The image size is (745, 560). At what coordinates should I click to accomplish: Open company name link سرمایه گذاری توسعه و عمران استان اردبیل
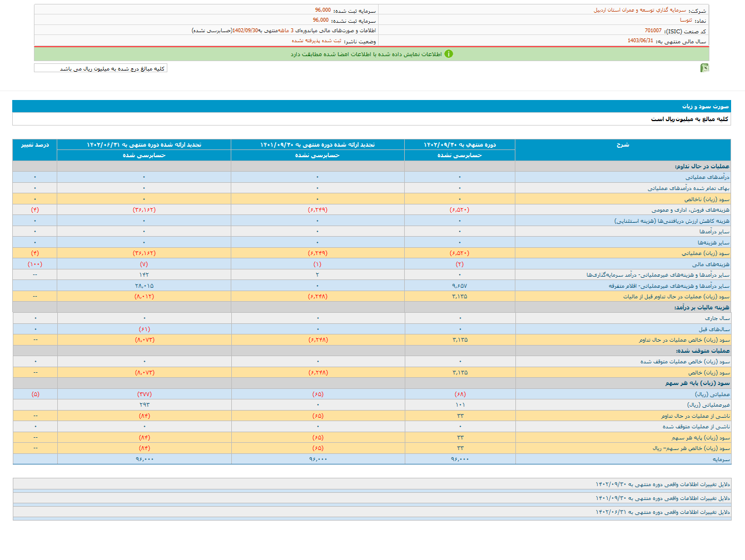click(x=639, y=10)
